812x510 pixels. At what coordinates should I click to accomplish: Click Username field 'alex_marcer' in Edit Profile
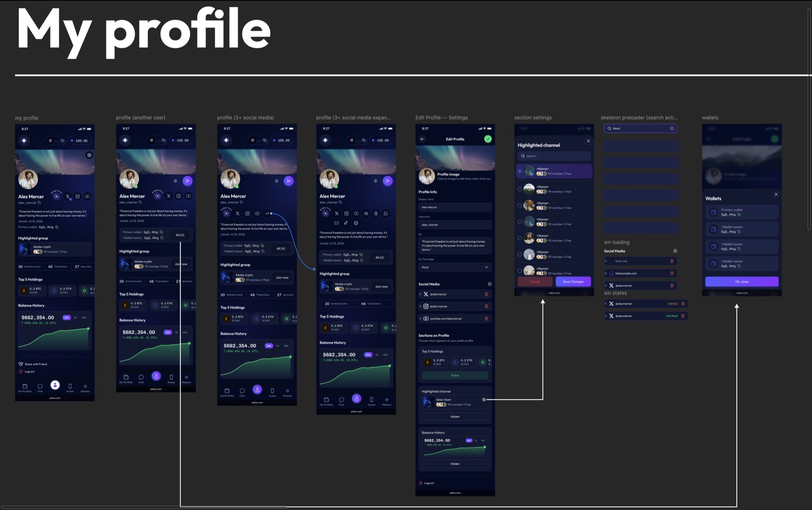455,225
